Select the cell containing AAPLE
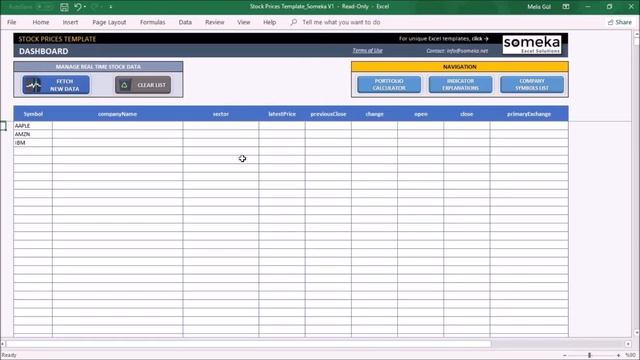 tap(33, 126)
